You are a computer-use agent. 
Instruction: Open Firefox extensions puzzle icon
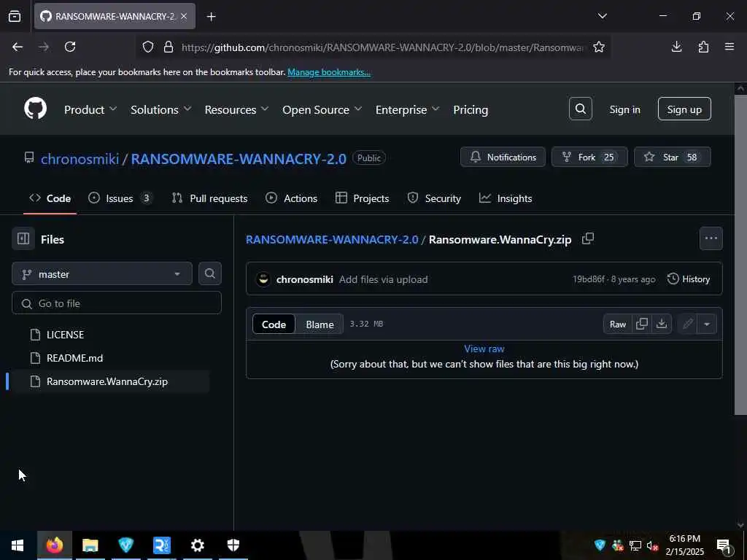point(703,47)
